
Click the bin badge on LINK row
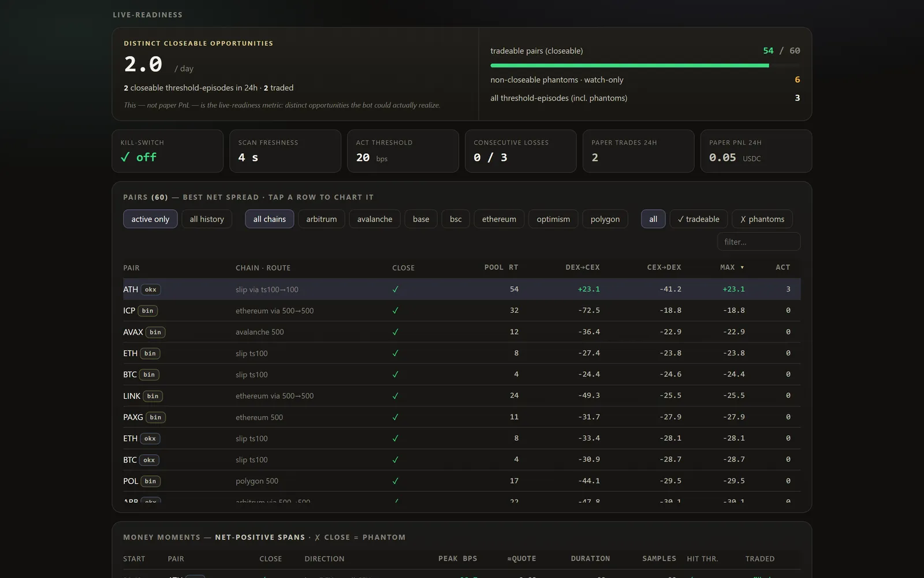152,396
